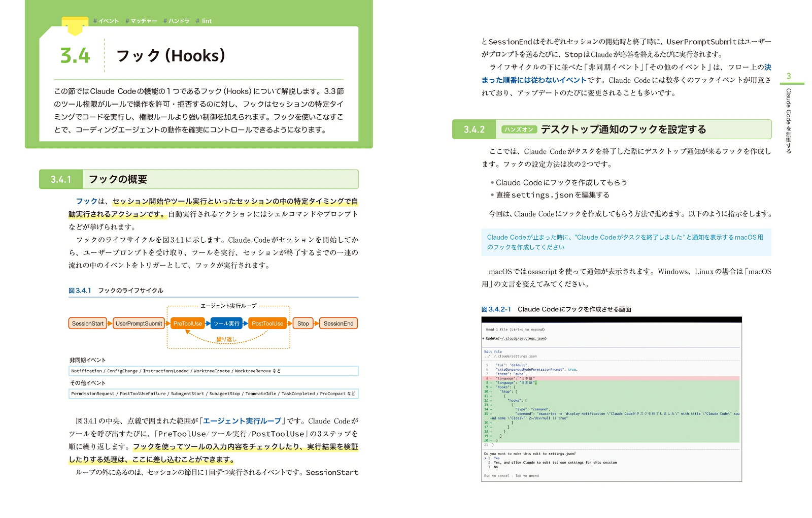This screenshot has height=518, width=812.
Task: Click the #マッチャー tag
Action: pyautogui.click(x=141, y=21)
